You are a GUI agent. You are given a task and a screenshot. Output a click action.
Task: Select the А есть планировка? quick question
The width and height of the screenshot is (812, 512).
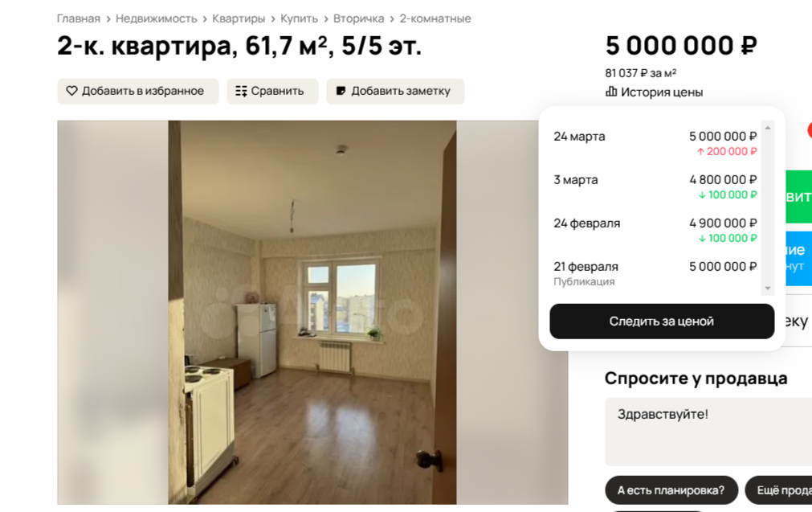coord(671,490)
